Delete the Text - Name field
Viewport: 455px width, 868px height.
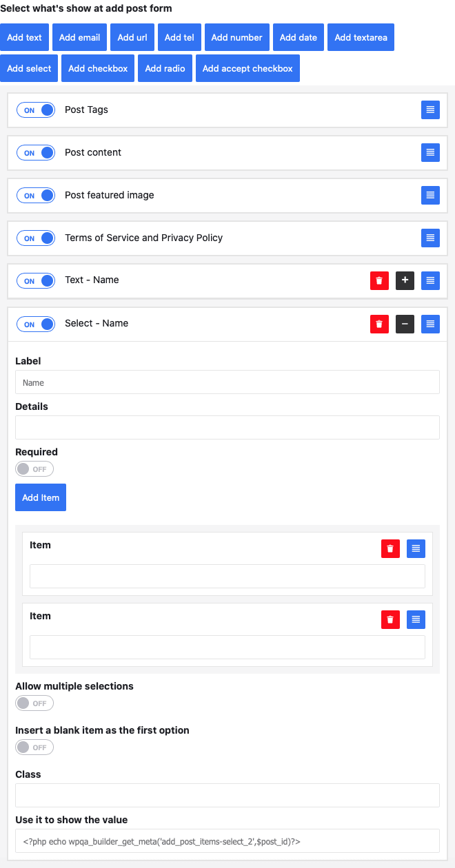coord(379,280)
